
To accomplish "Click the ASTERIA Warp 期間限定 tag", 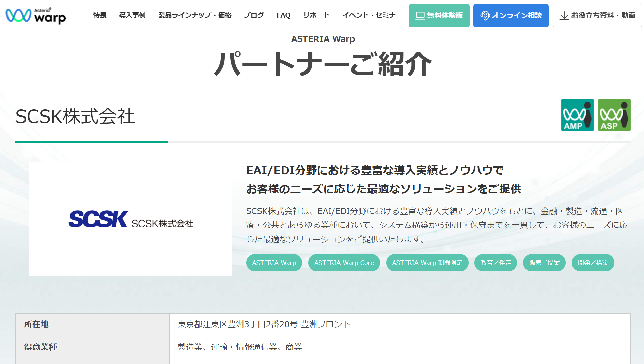I will 427,263.
